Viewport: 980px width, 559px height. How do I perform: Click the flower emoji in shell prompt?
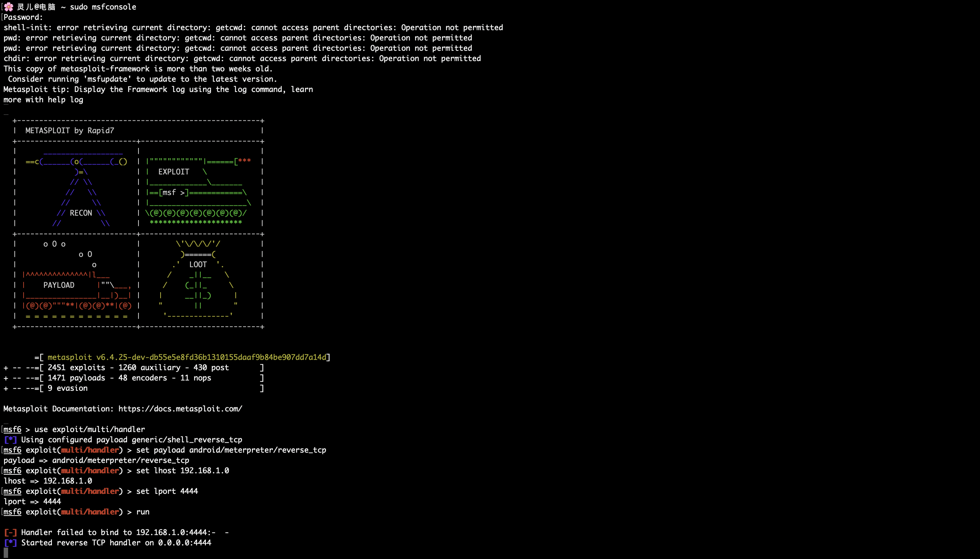8,7
